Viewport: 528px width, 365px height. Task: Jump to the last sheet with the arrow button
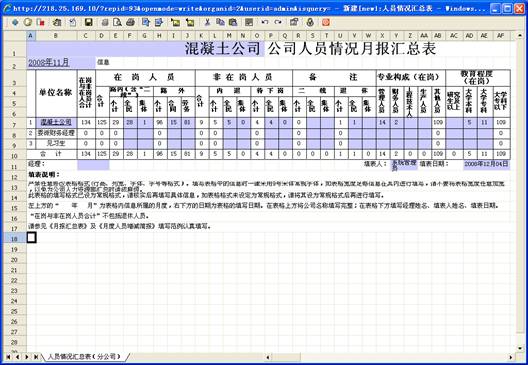[x=35, y=357]
